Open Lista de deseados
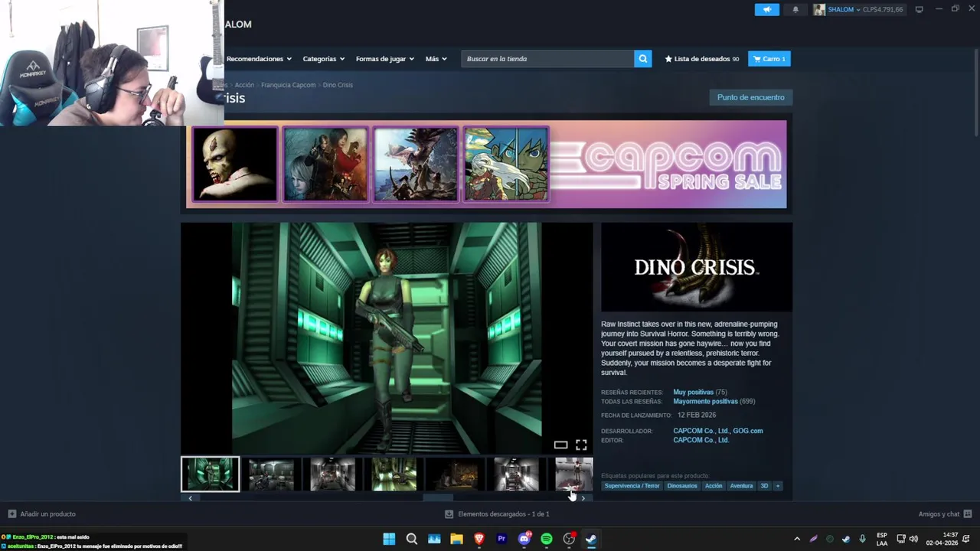980x551 pixels. 702,59
